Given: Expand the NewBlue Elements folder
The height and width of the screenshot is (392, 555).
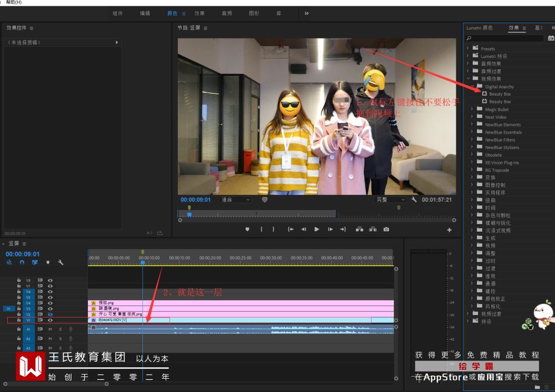Looking at the screenshot, I should 472,124.
